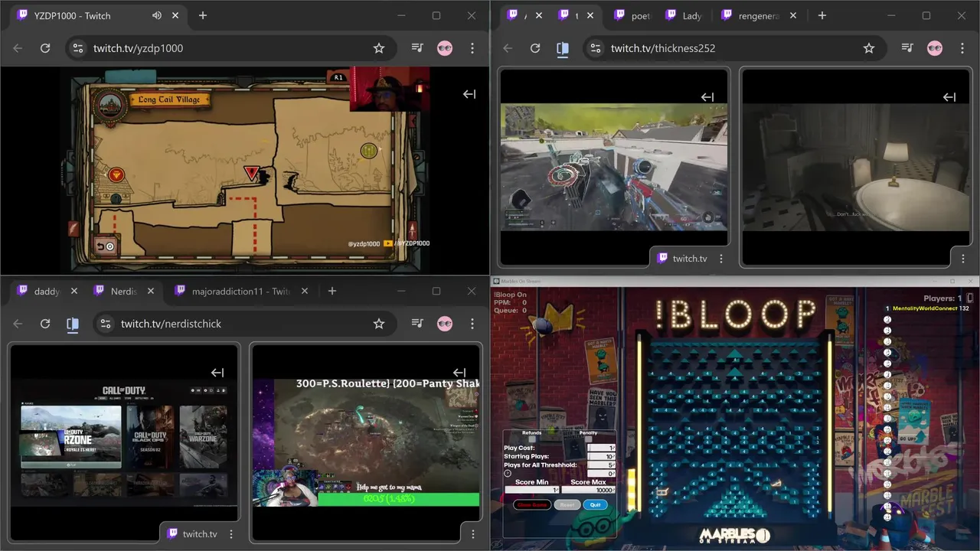
Task: Switch to the rengenera tab
Action: click(x=750, y=15)
